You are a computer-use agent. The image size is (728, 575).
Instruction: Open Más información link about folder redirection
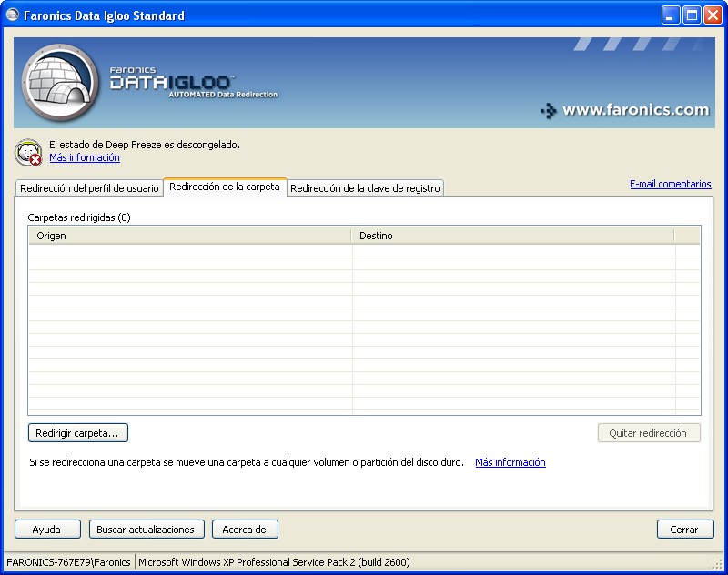[511, 462]
